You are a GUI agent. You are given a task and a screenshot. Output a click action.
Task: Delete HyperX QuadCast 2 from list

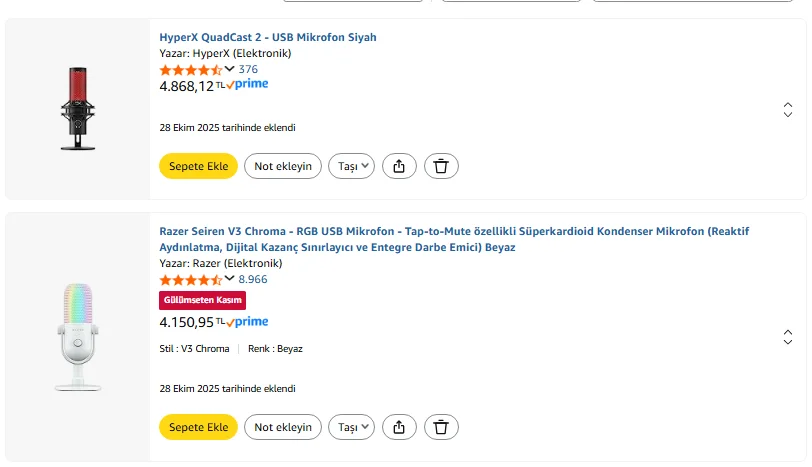[x=441, y=166]
